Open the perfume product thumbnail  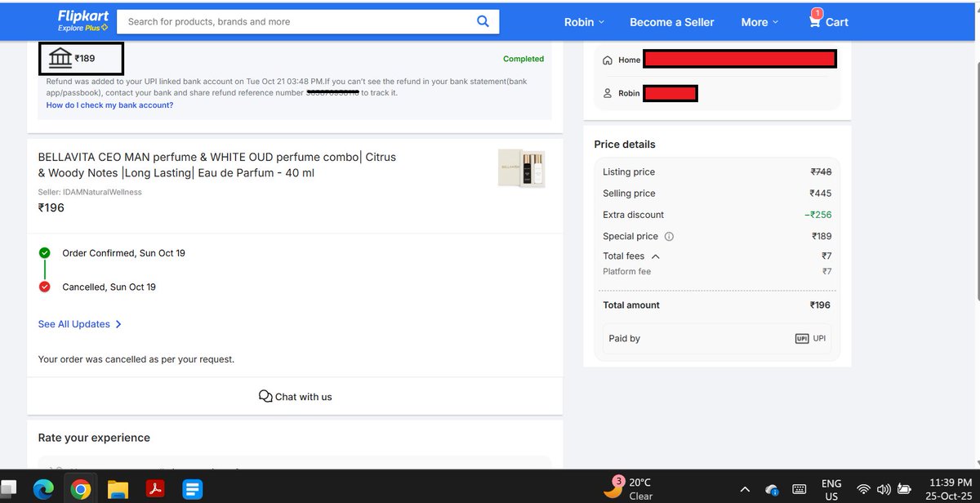coord(521,168)
